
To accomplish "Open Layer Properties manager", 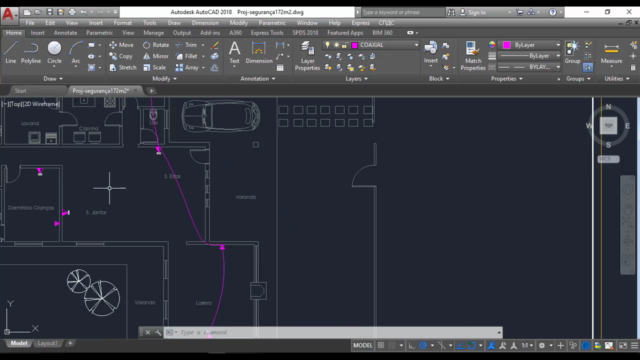I will coord(307,56).
